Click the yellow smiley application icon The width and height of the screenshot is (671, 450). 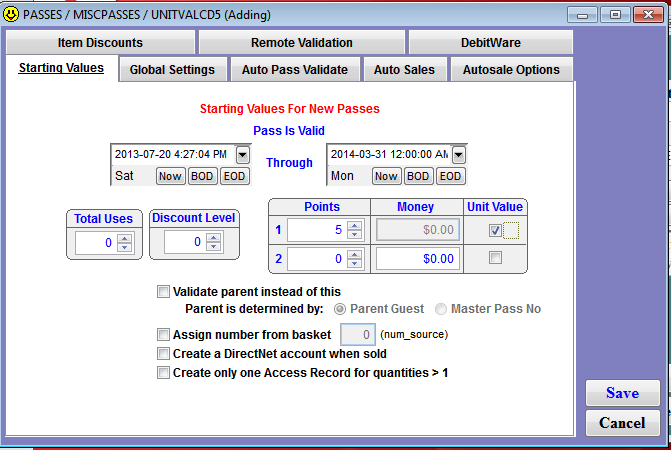11,14
